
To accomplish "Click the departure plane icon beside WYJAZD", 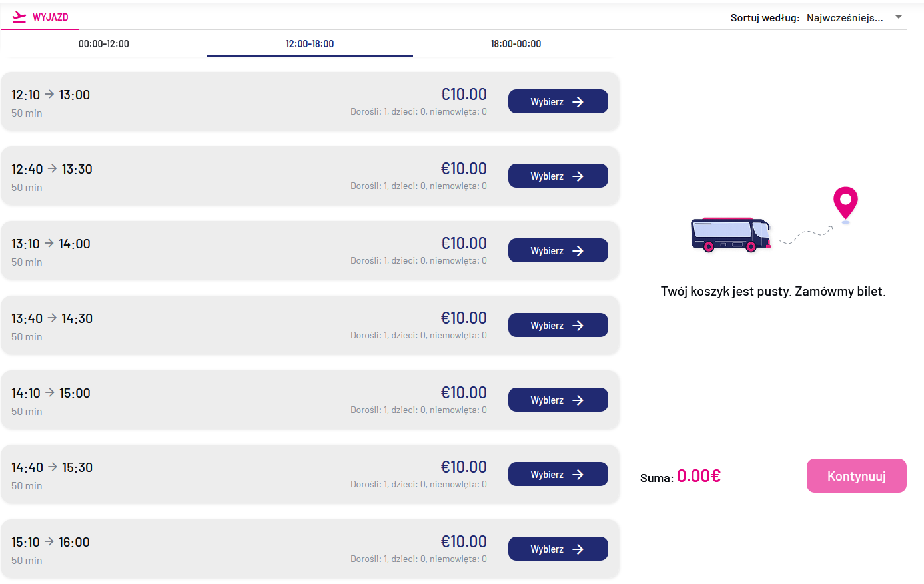I will 19,17.
